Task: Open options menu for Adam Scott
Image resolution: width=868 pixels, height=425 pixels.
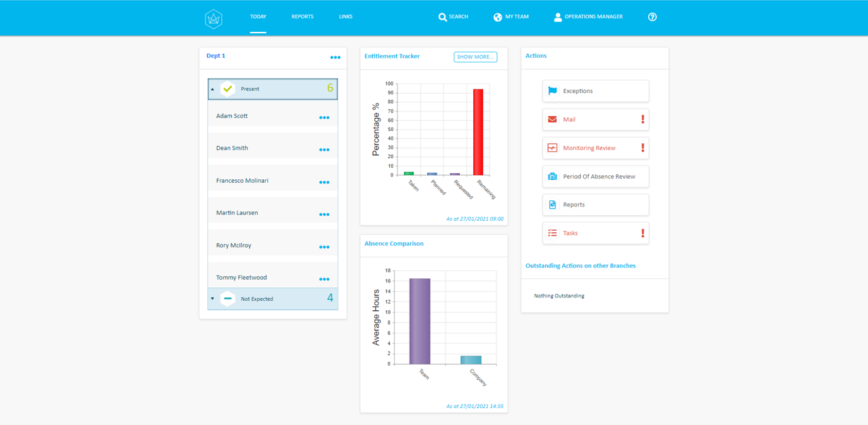Action: point(323,115)
